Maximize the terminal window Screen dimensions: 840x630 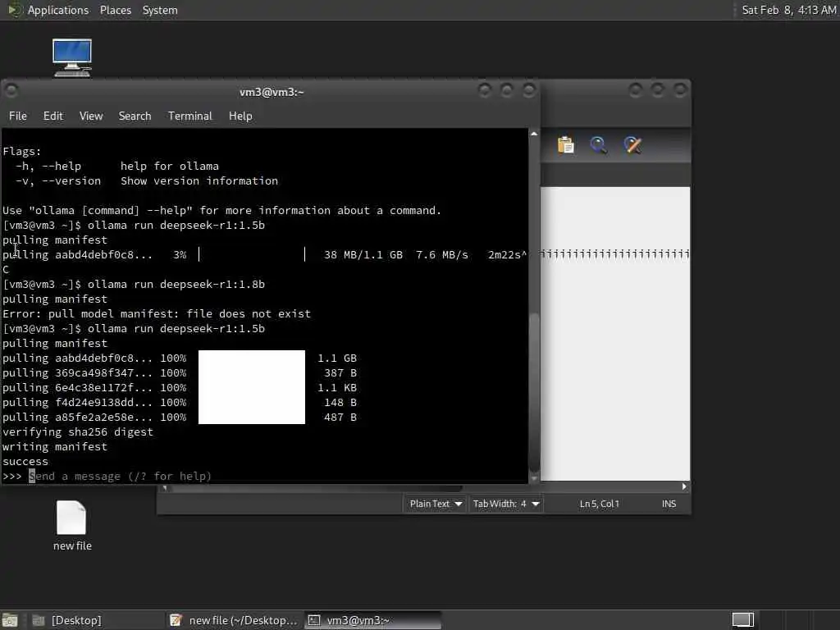506,90
